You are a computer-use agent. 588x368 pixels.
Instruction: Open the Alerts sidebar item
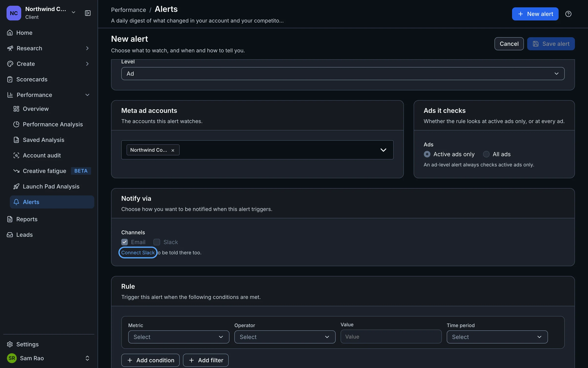click(52, 202)
